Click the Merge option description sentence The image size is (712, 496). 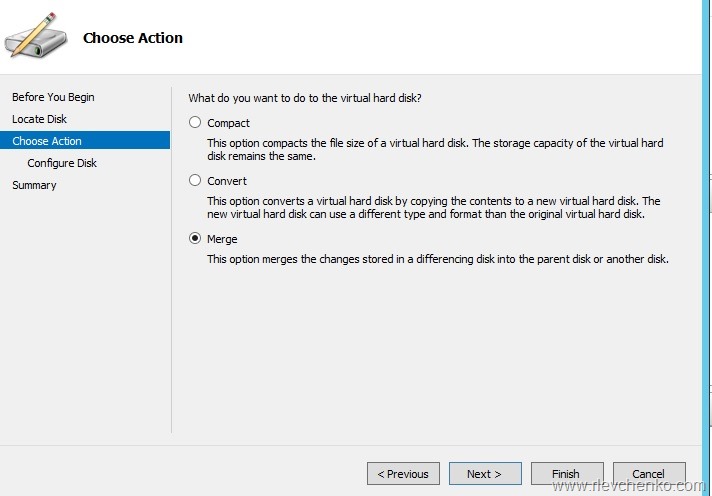437,259
